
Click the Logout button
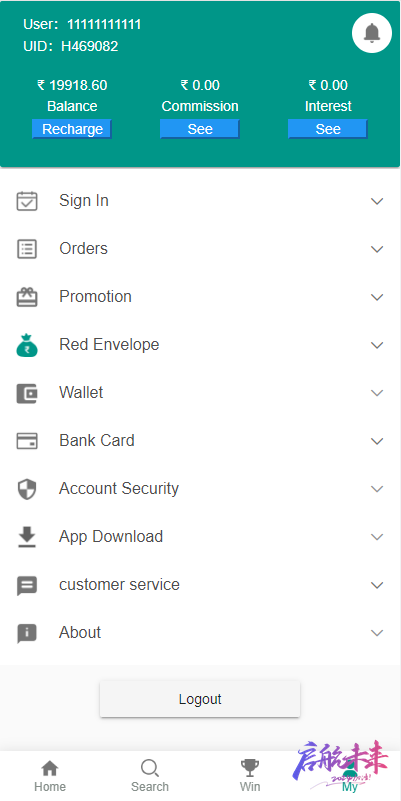(200, 699)
